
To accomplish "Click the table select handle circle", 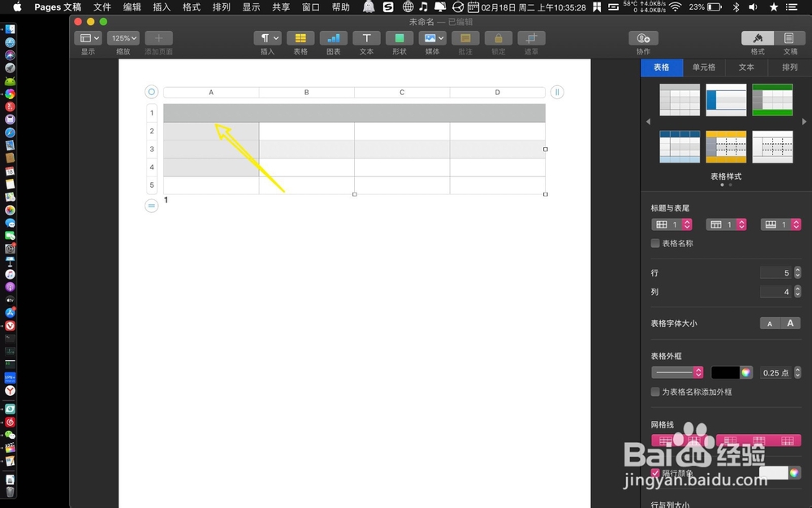I will pyautogui.click(x=151, y=92).
